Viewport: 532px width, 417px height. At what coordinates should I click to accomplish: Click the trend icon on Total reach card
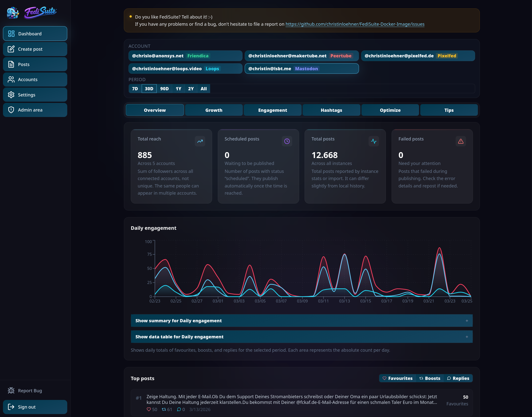click(200, 141)
